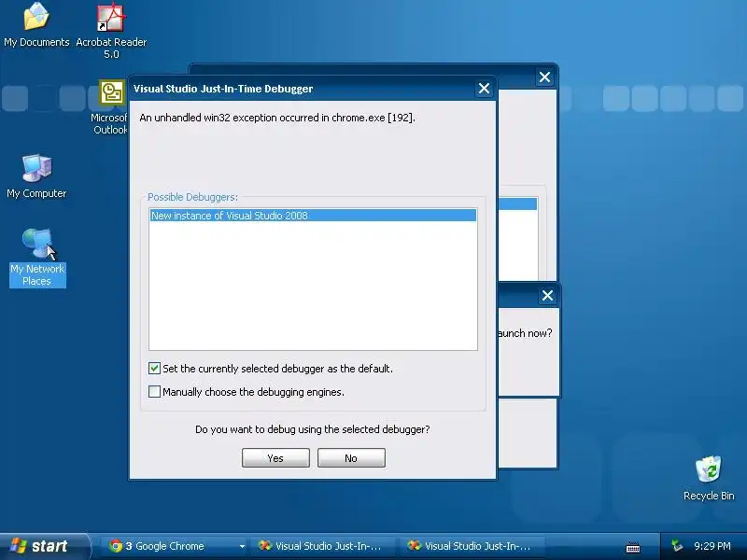This screenshot has height=560, width=747.
Task: Open the Windows start menu
Action: point(44,546)
